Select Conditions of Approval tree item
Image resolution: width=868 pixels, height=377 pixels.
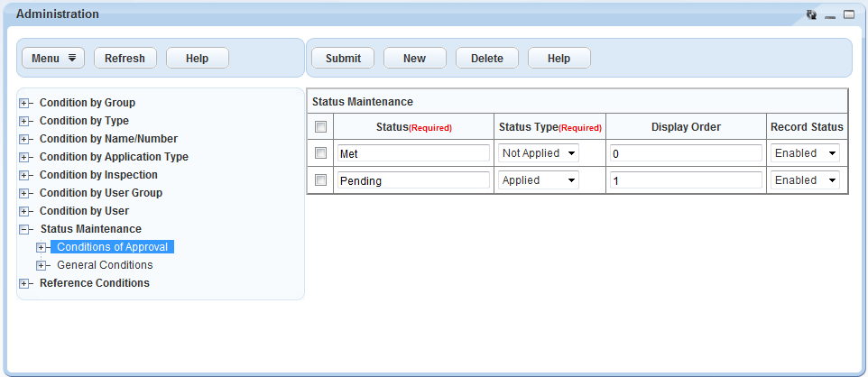(112, 247)
